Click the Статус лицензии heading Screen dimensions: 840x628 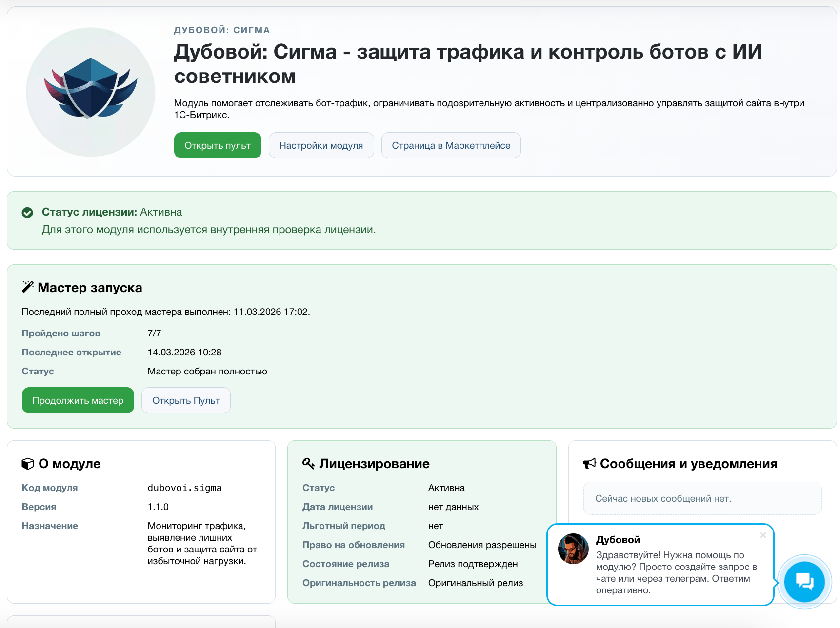pyautogui.click(x=89, y=212)
